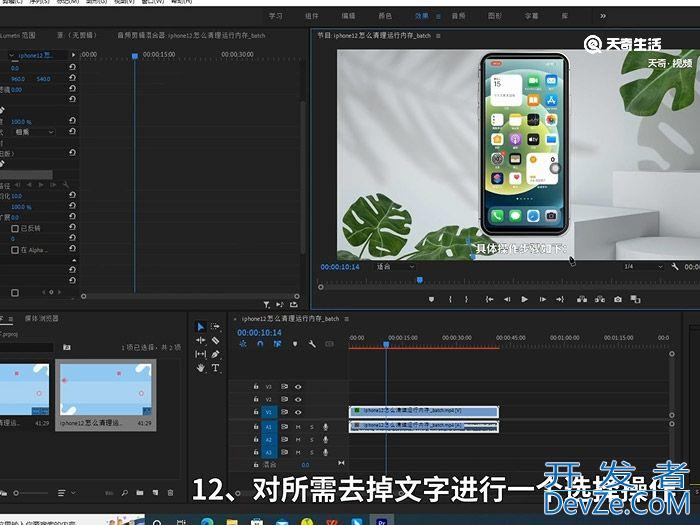Toggle sync lock on the A1 track

[x=284, y=427]
